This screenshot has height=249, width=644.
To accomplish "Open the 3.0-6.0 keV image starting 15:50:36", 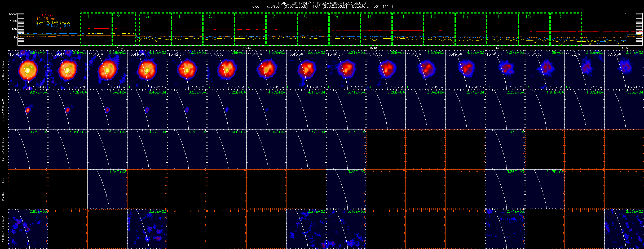I will click(x=505, y=70).
